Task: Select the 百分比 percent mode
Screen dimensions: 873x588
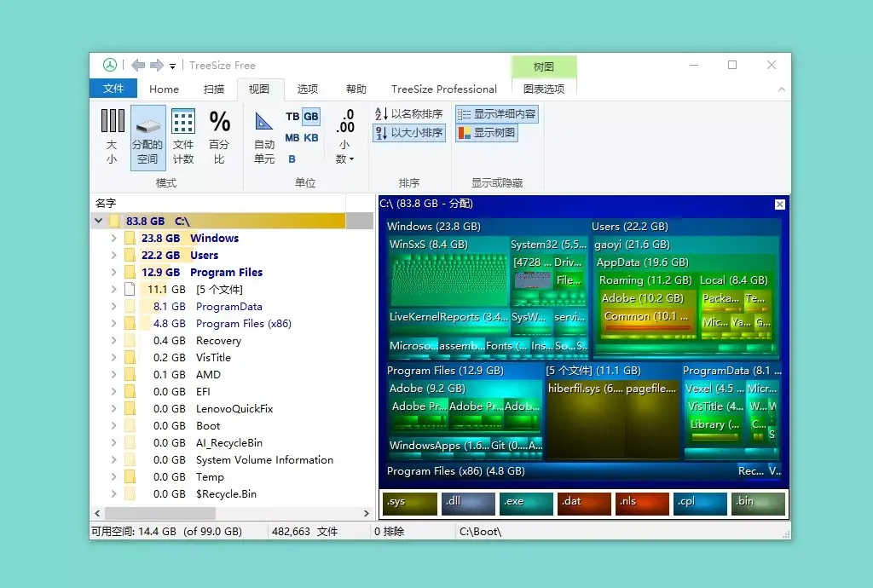Action: [219, 136]
